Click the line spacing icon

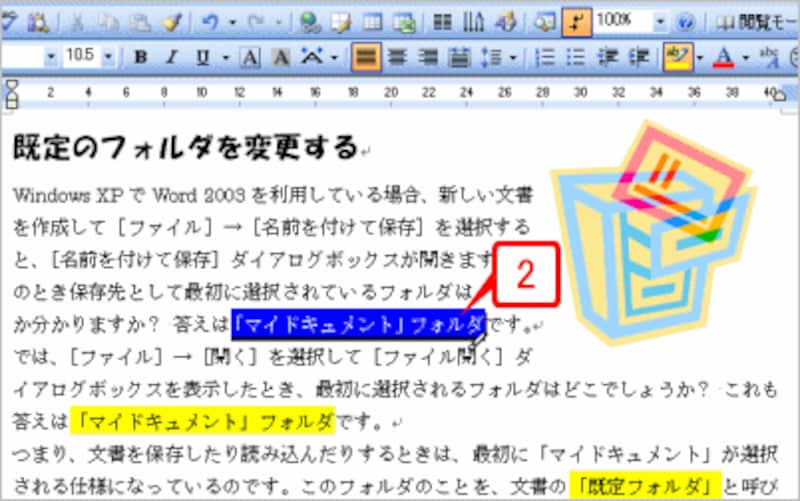coord(492,58)
